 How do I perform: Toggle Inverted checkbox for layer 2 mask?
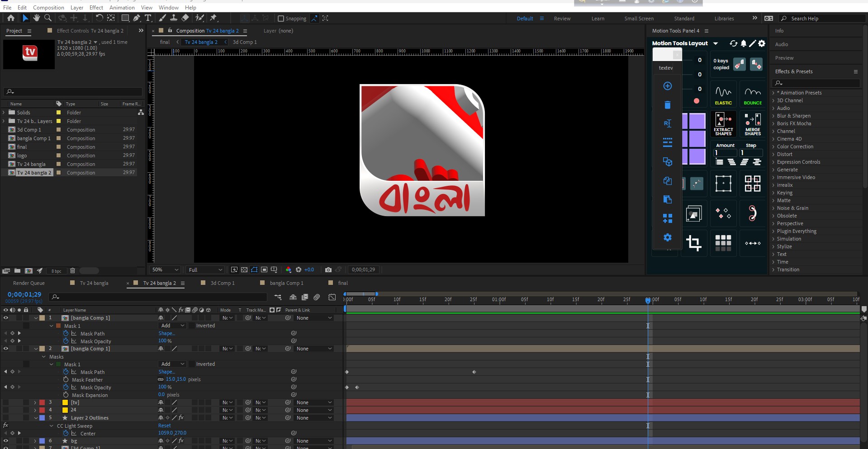pos(192,364)
